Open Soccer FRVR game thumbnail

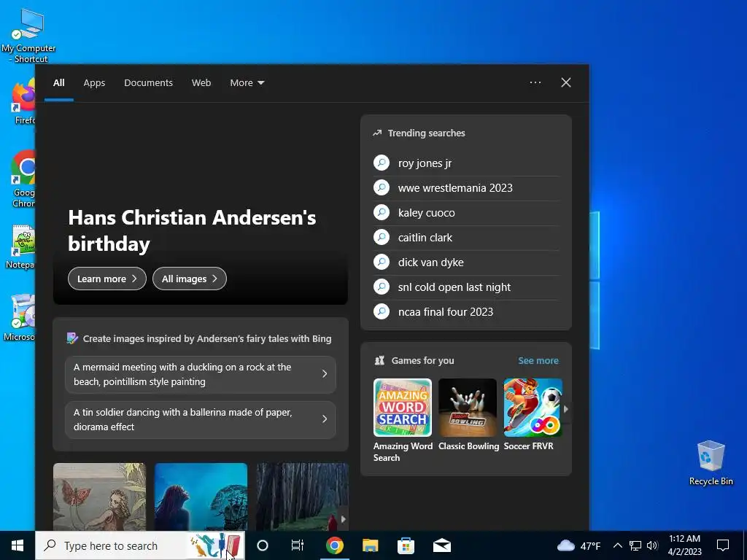(533, 408)
